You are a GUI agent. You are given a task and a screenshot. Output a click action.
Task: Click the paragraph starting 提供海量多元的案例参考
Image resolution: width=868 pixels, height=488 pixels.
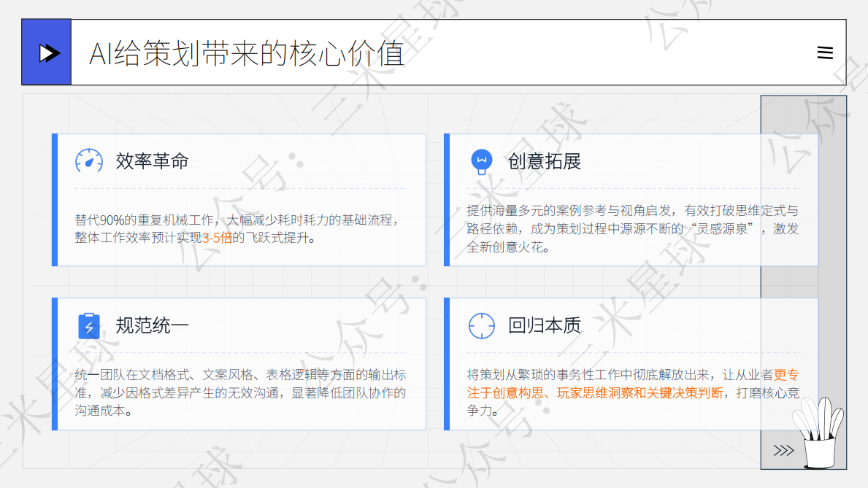click(633, 228)
